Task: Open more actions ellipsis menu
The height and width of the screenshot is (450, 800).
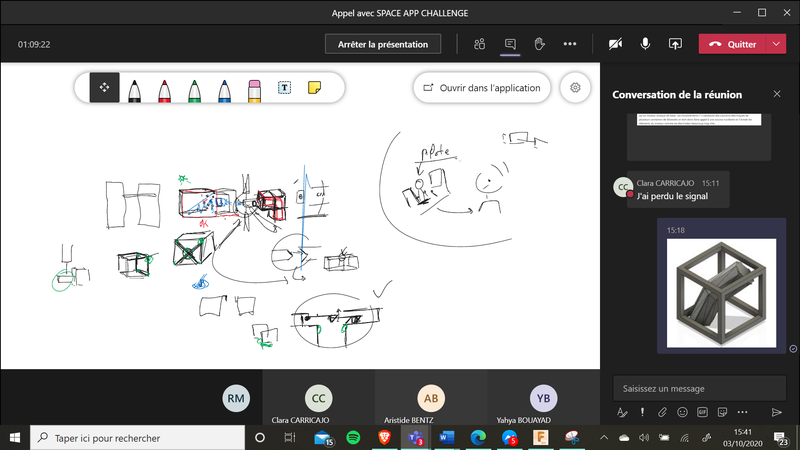Action: [x=570, y=44]
